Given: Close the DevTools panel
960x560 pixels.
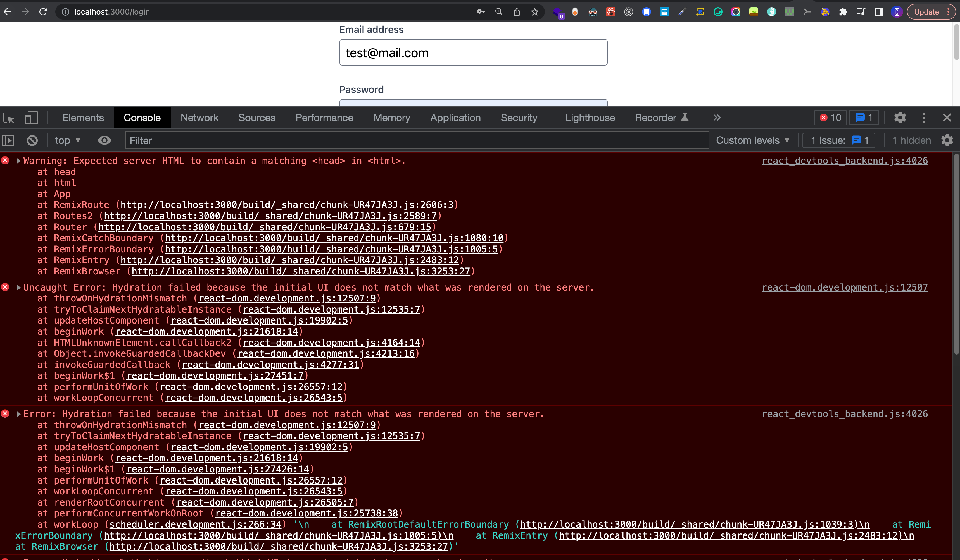Looking at the screenshot, I should pos(947,118).
